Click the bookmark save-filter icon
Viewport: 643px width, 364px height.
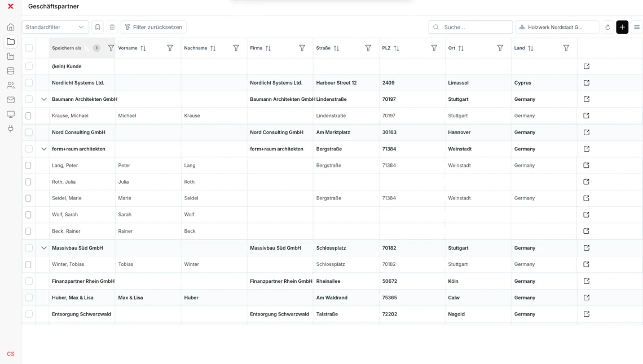(98, 27)
